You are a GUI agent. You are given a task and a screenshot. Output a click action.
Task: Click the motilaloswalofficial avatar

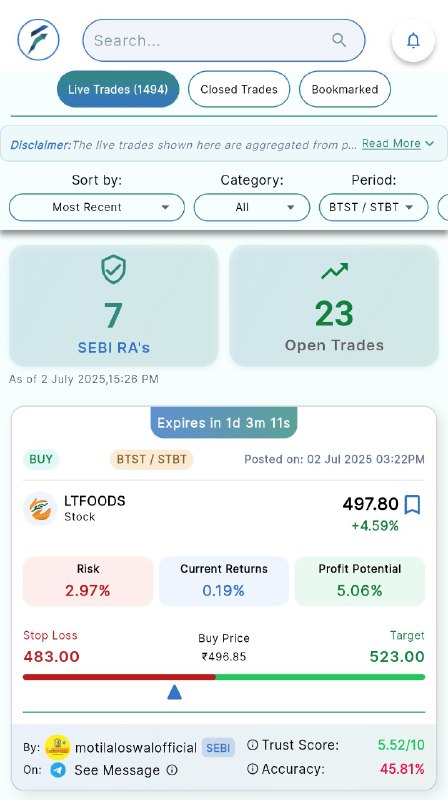coord(57,747)
